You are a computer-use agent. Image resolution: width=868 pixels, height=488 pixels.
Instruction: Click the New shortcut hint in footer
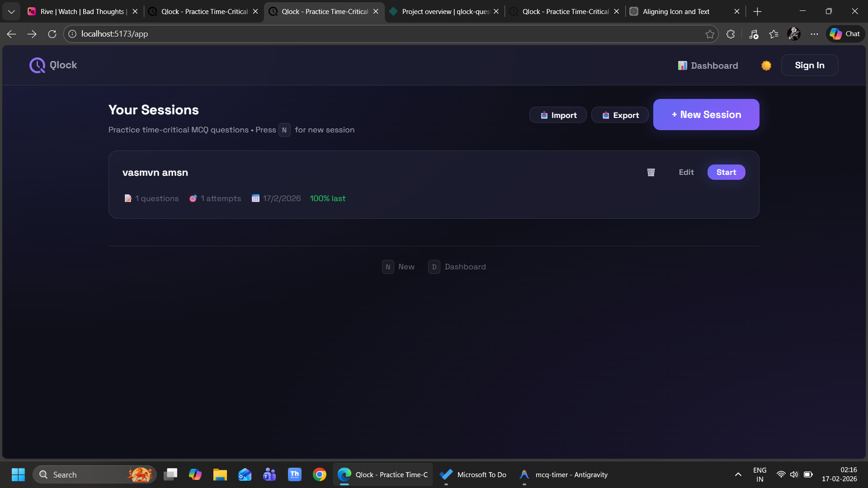tap(398, 267)
